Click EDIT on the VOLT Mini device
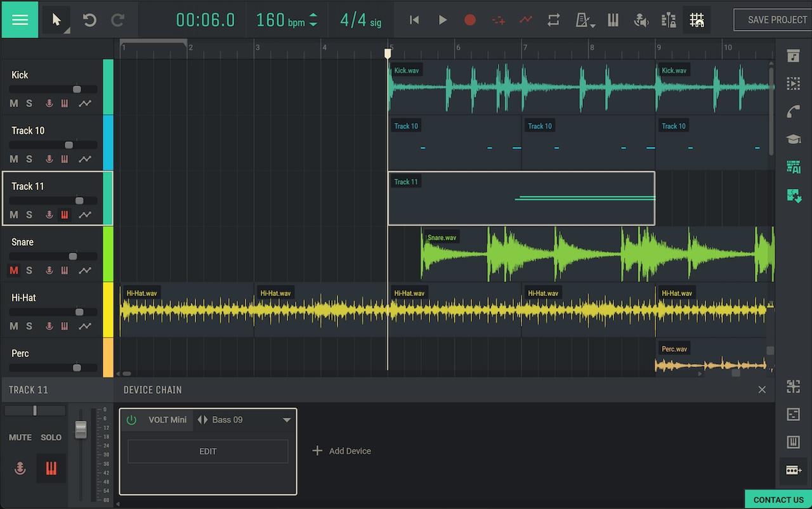 [x=207, y=451]
